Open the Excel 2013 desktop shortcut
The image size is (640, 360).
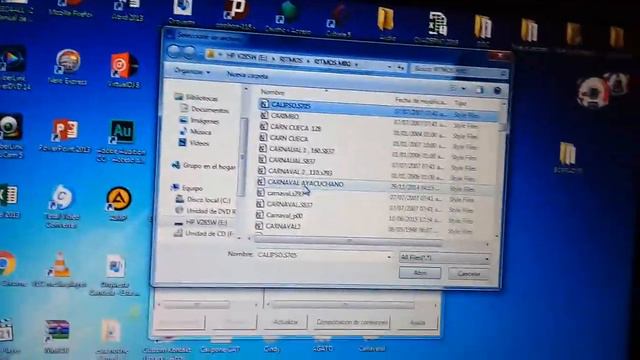[8, 200]
